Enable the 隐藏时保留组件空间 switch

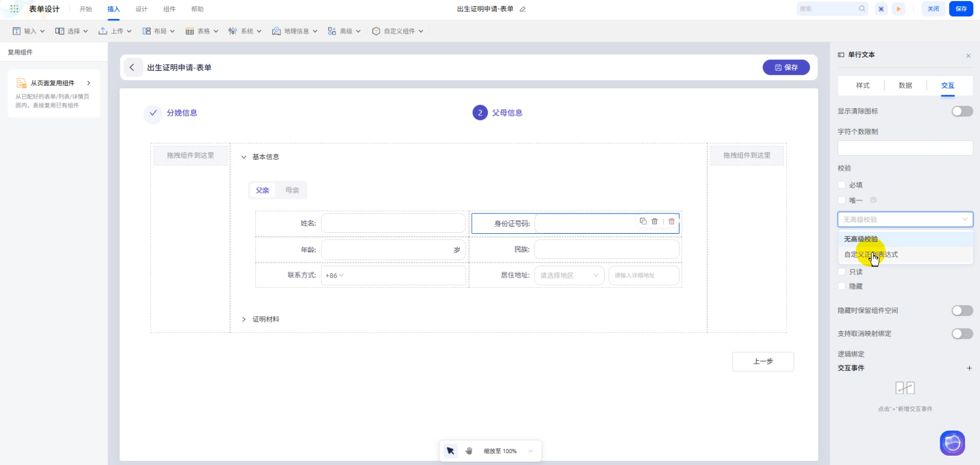962,310
